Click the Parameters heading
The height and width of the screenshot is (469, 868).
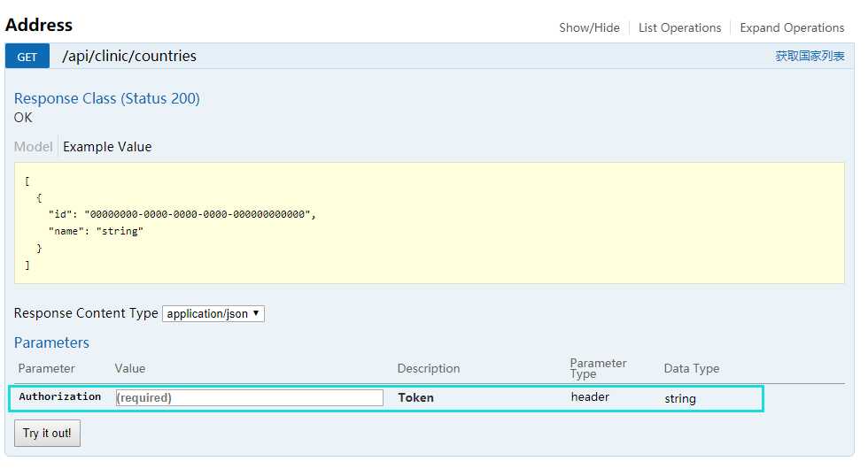[x=51, y=343]
